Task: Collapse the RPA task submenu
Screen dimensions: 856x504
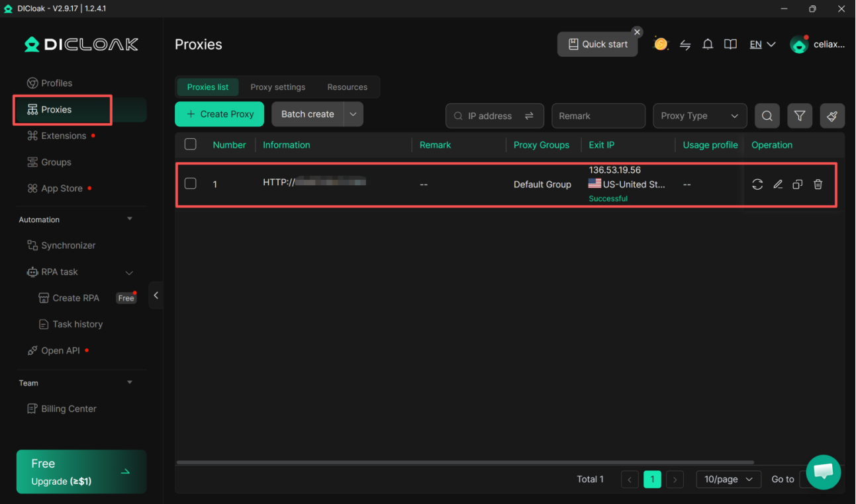Action: tap(129, 273)
